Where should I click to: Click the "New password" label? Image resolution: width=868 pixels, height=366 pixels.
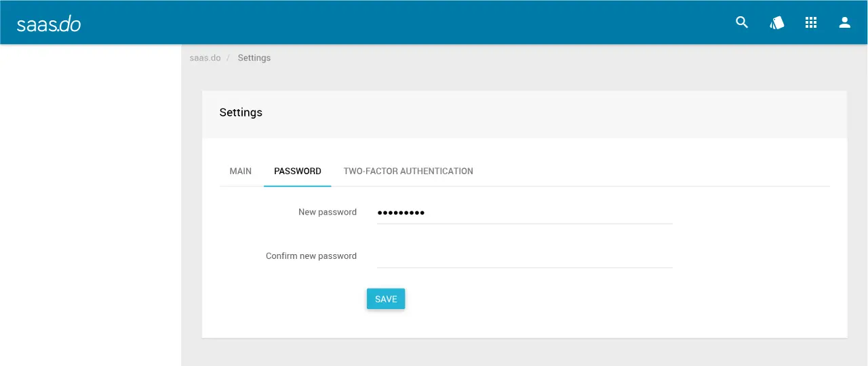pos(328,212)
